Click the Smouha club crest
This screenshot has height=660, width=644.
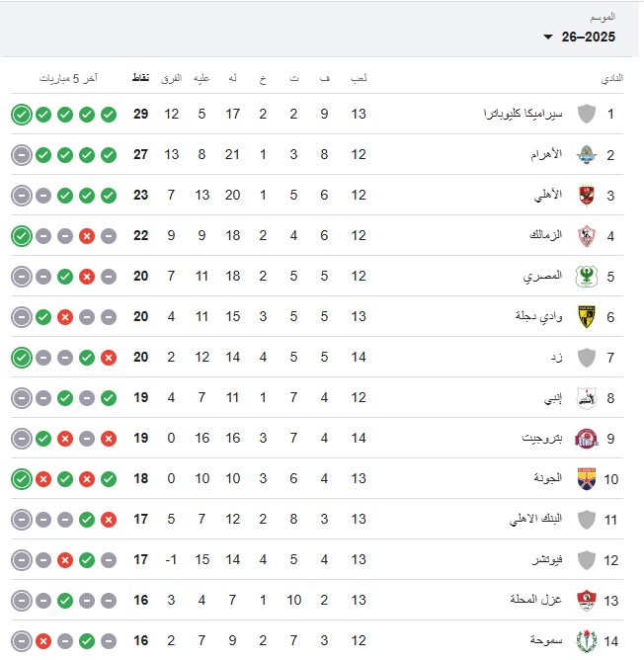(x=587, y=640)
